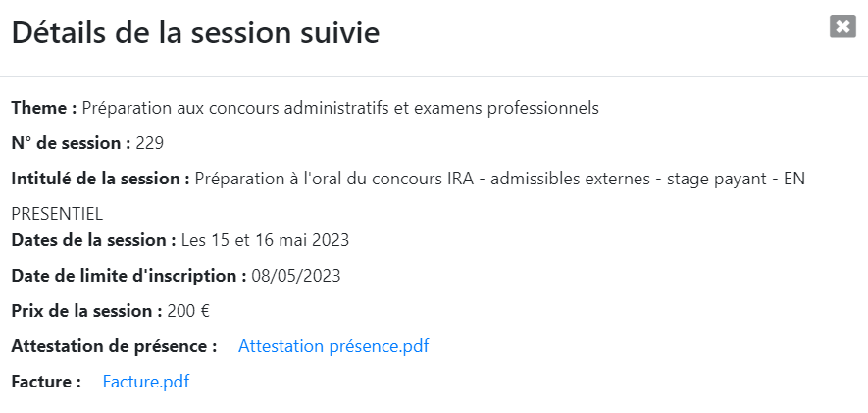The image size is (868, 413).
Task: Click the Prix de la session label
Action: 87,311
